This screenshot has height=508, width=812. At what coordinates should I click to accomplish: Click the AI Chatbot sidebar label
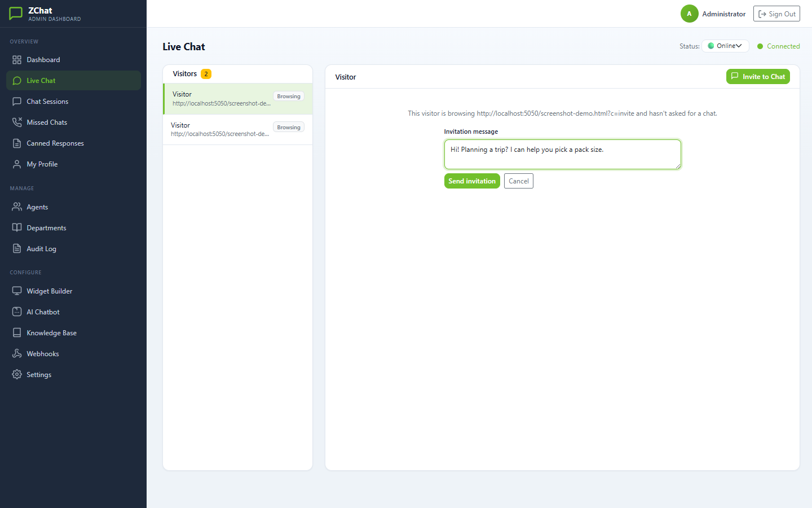[43, 312]
